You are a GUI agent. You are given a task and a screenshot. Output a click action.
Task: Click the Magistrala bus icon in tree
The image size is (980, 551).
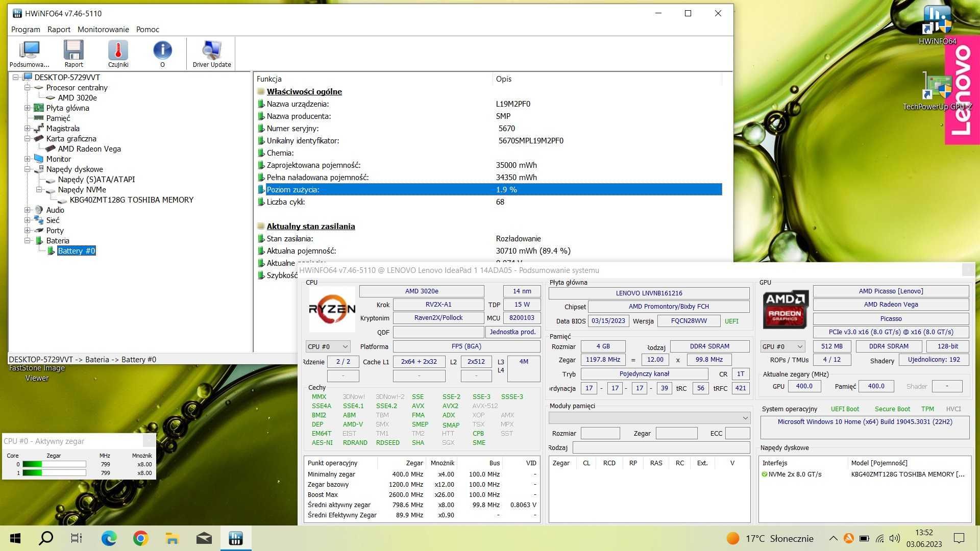tap(39, 129)
